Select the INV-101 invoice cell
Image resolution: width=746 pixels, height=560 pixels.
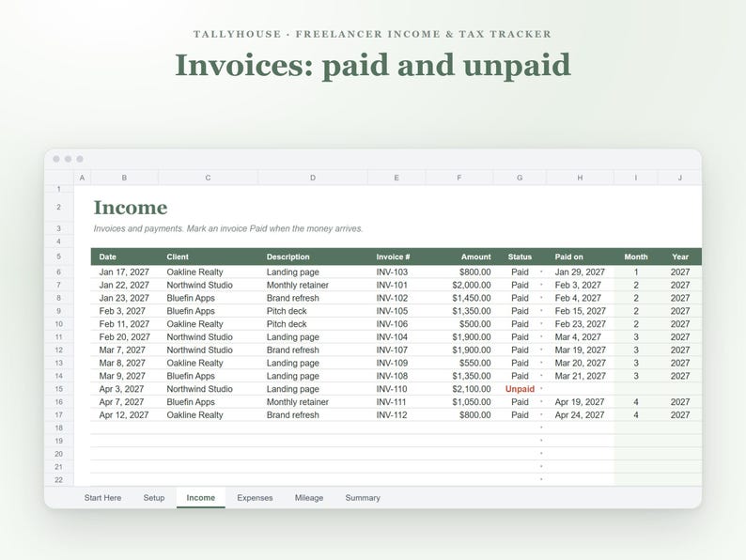[396, 285]
